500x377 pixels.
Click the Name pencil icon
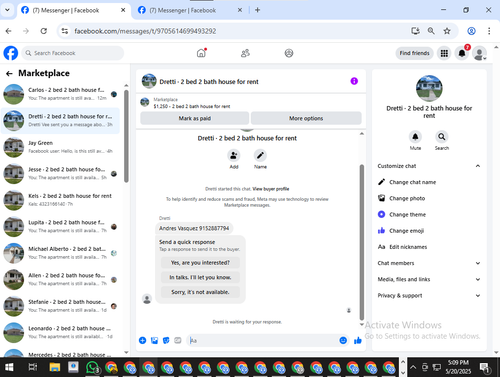click(x=260, y=155)
